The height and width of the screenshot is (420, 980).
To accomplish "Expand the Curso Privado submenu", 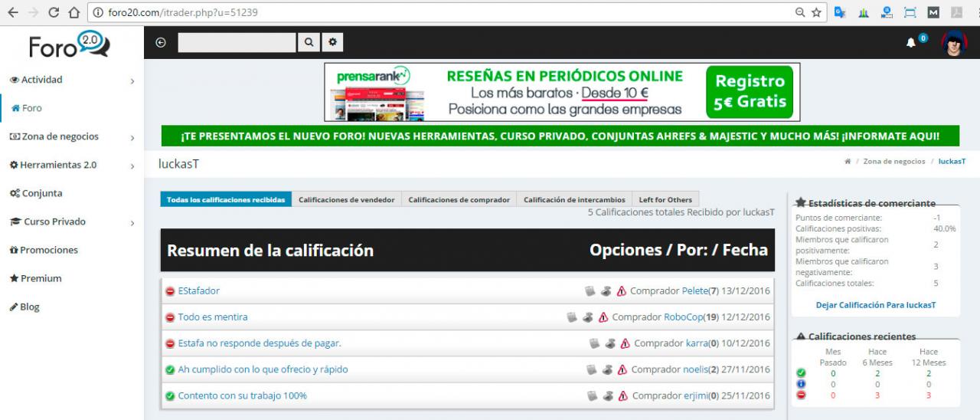I will (x=132, y=222).
